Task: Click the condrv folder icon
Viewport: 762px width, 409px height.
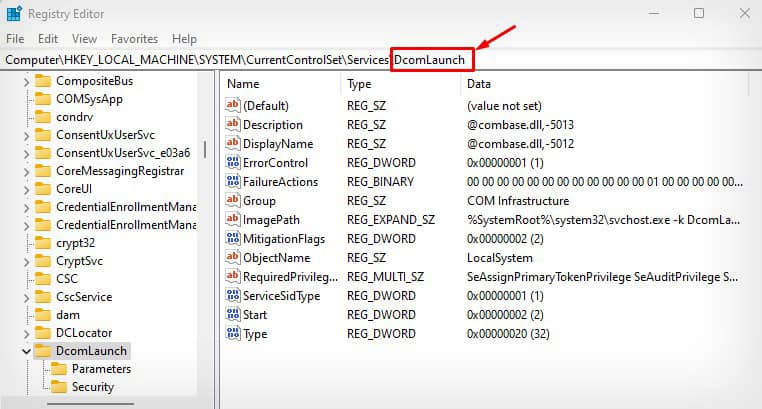Action: tap(43, 117)
